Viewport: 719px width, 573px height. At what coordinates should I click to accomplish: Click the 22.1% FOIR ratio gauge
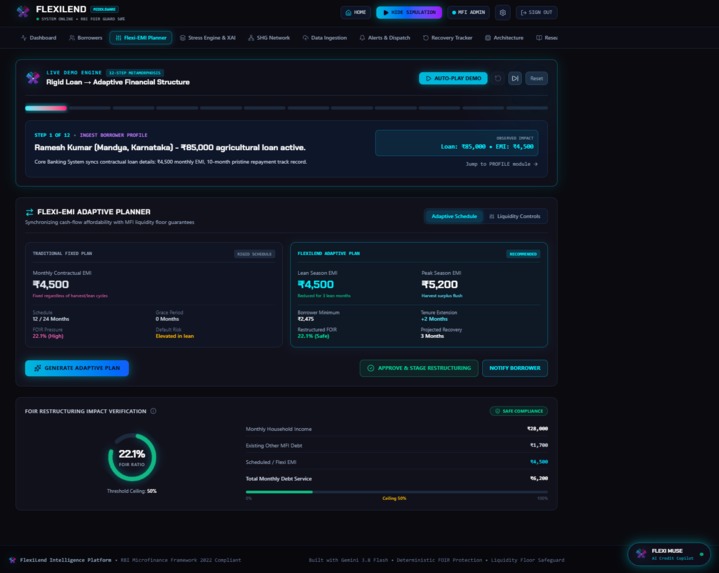tap(132, 457)
